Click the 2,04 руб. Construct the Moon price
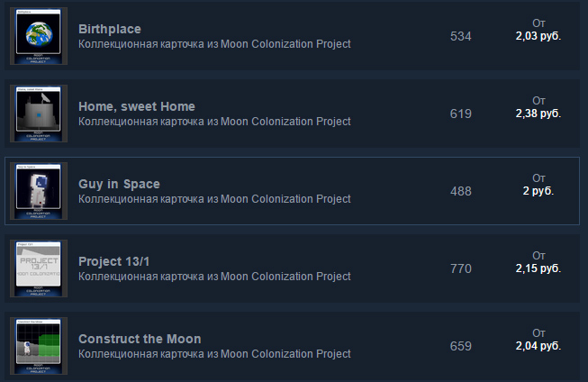The width and height of the screenshot is (588, 382). [538, 347]
